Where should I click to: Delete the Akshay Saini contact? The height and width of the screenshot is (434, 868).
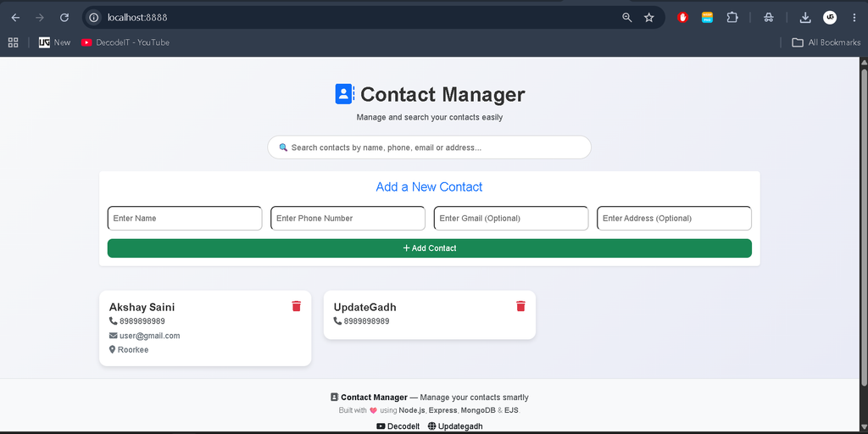click(296, 306)
